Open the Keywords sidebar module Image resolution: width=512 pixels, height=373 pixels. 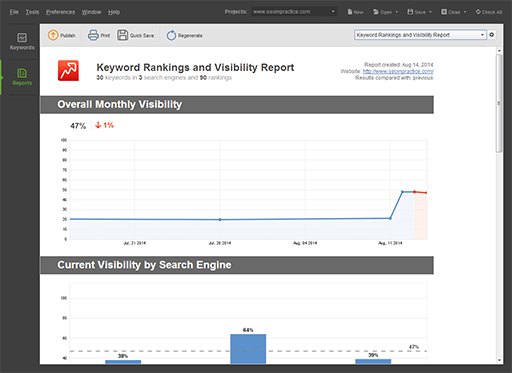click(x=22, y=41)
